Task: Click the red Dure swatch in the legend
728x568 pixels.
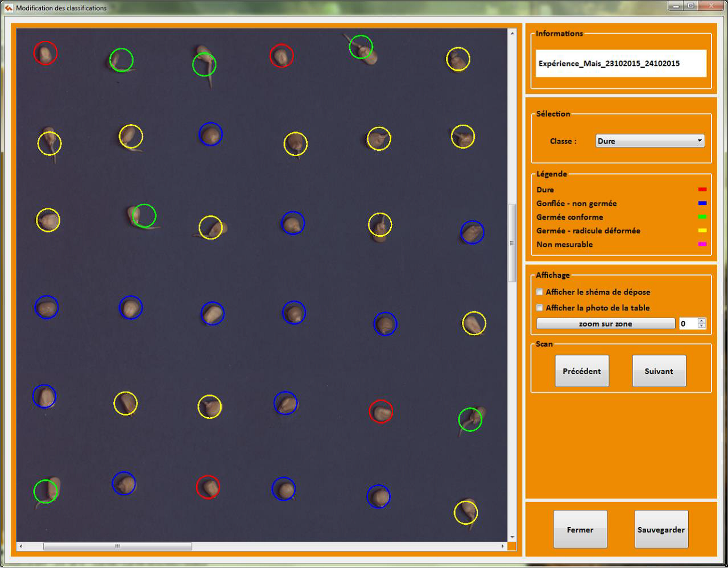Action: click(x=702, y=190)
